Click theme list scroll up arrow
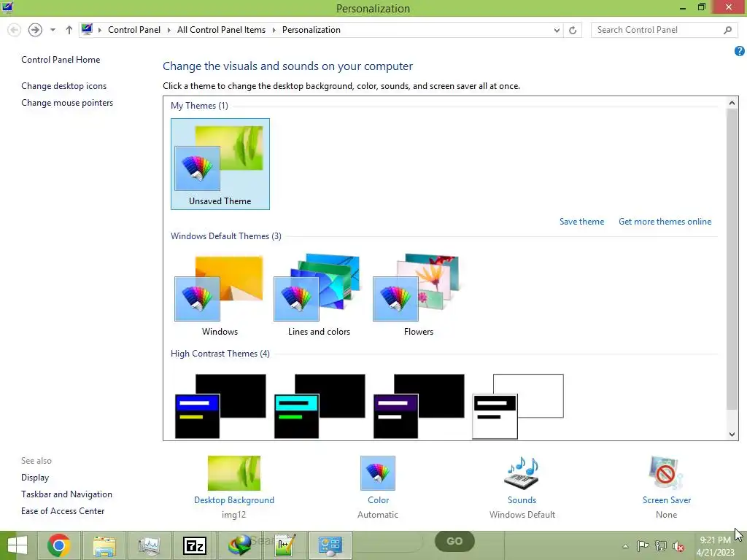This screenshot has height=560, width=747. [732, 102]
